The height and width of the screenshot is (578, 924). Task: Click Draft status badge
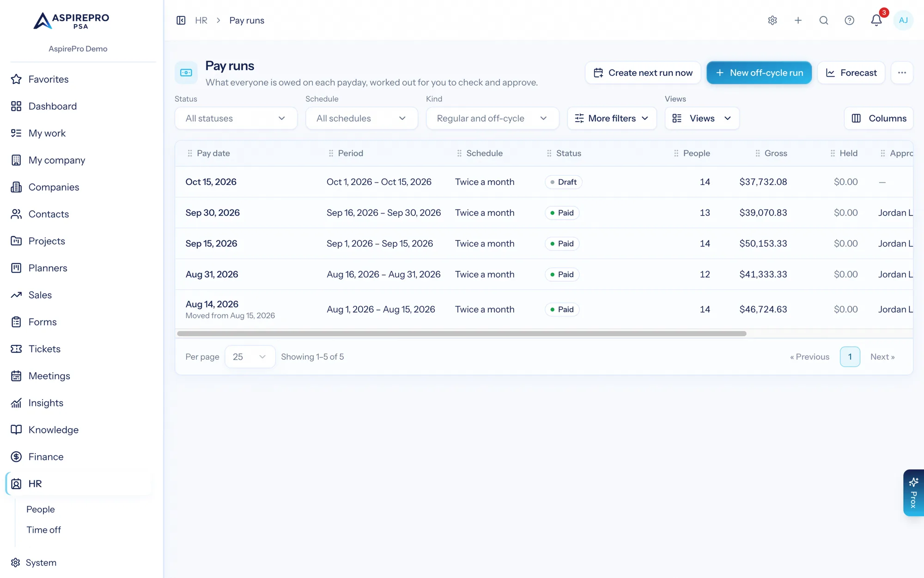tap(563, 182)
